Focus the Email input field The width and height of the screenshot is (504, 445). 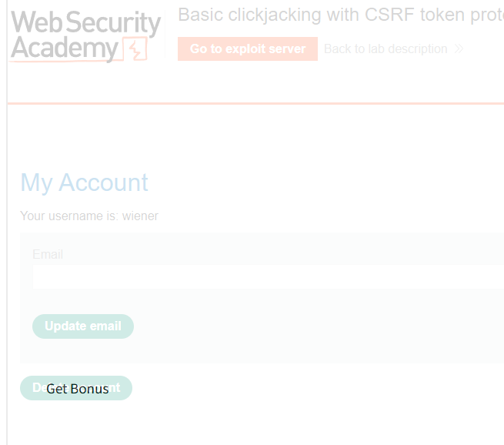click(268, 276)
